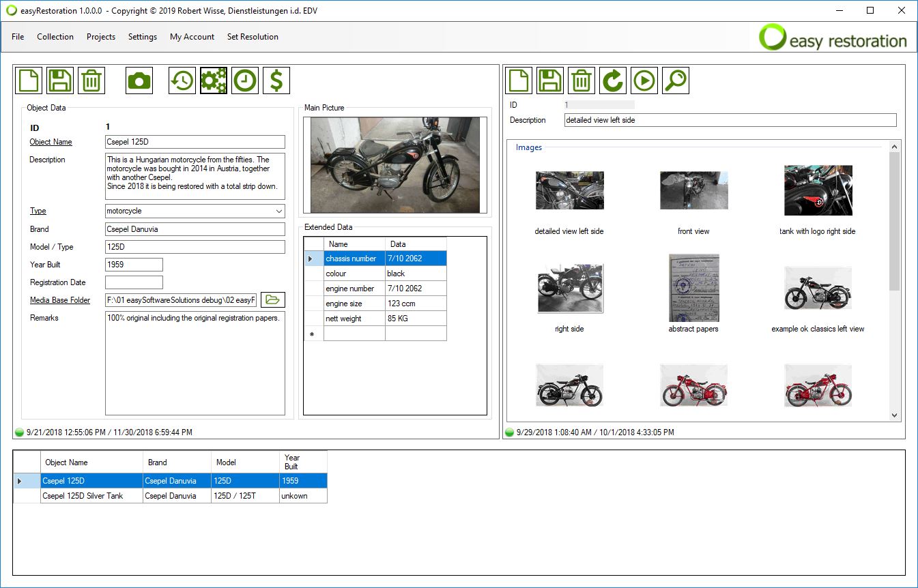
Task: Click the Data column header in Extended Data
Action: click(416, 244)
